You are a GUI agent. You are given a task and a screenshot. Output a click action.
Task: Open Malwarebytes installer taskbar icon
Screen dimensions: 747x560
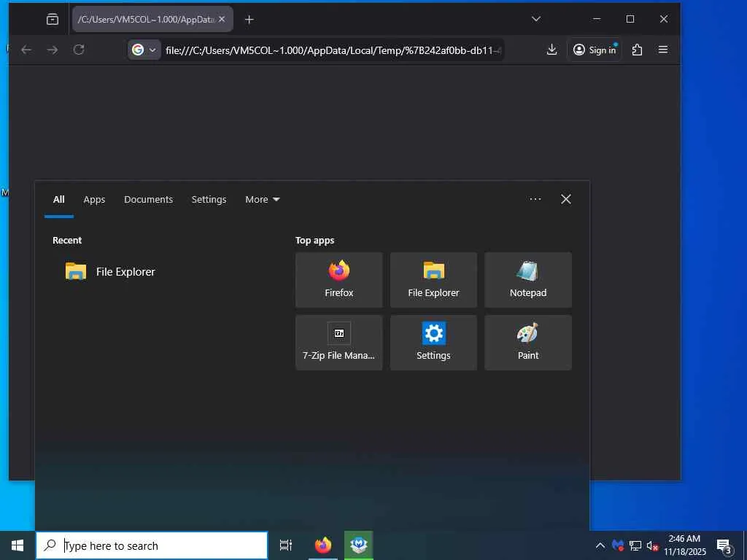(358, 545)
